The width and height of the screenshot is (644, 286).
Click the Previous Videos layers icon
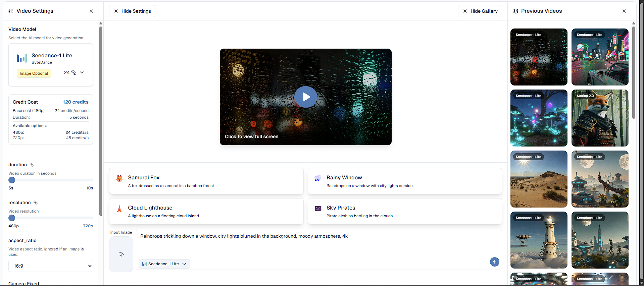point(516,11)
